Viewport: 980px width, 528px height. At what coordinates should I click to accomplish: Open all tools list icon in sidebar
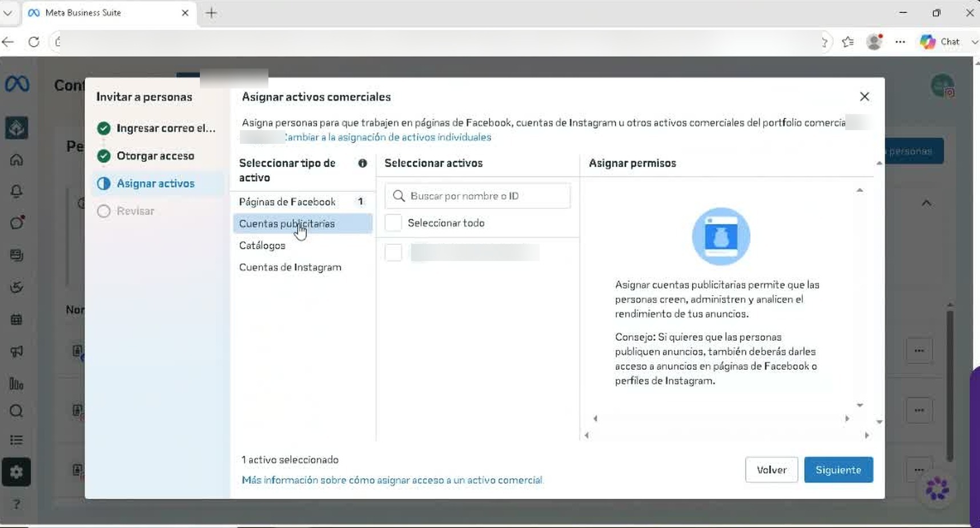click(x=17, y=440)
